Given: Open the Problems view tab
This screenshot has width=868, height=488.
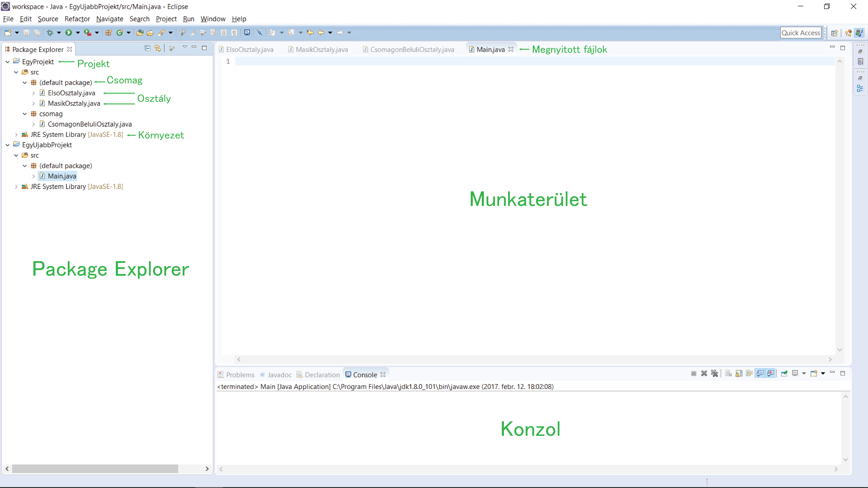Looking at the screenshot, I should point(236,375).
